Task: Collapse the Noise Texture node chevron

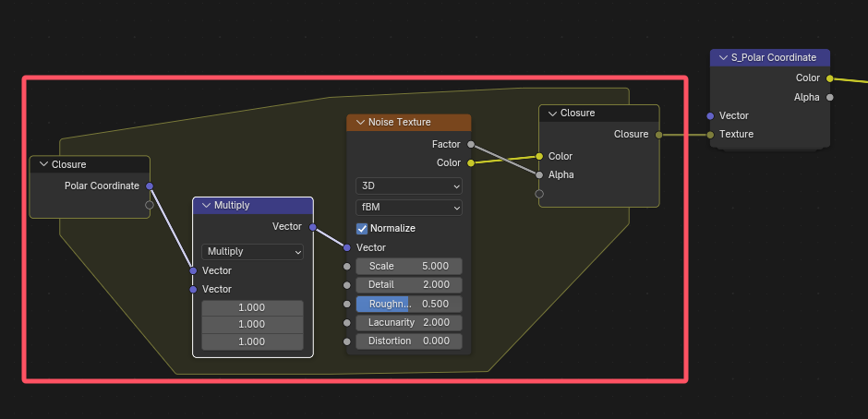Action: tap(360, 123)
